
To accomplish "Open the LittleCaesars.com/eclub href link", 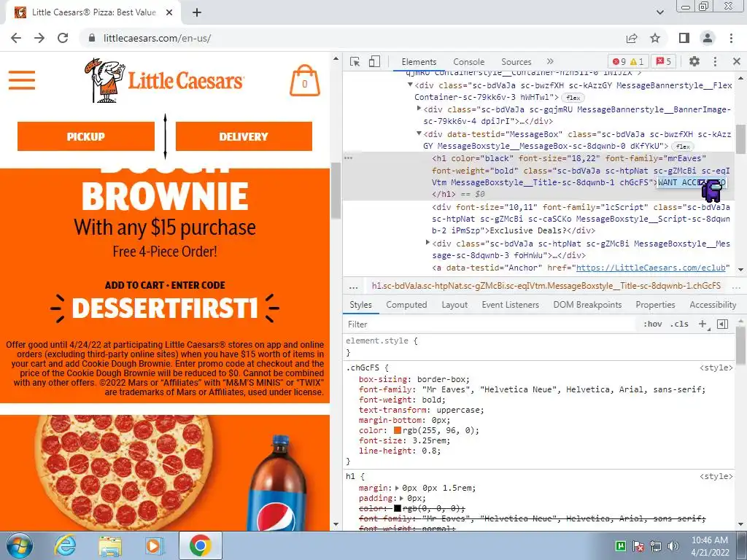I will (x=650, y=268).
